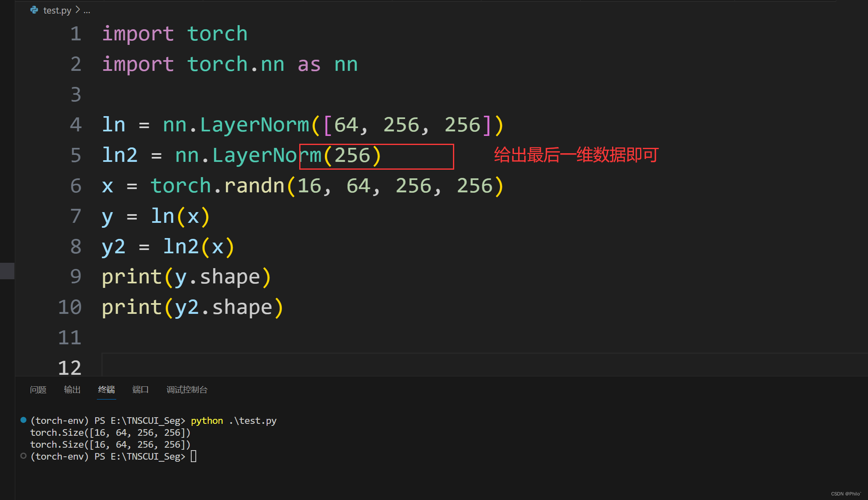Click the white marker on the left editor edge
The image size is (868, 500).
pyautogui.click(x=6, y=271)
